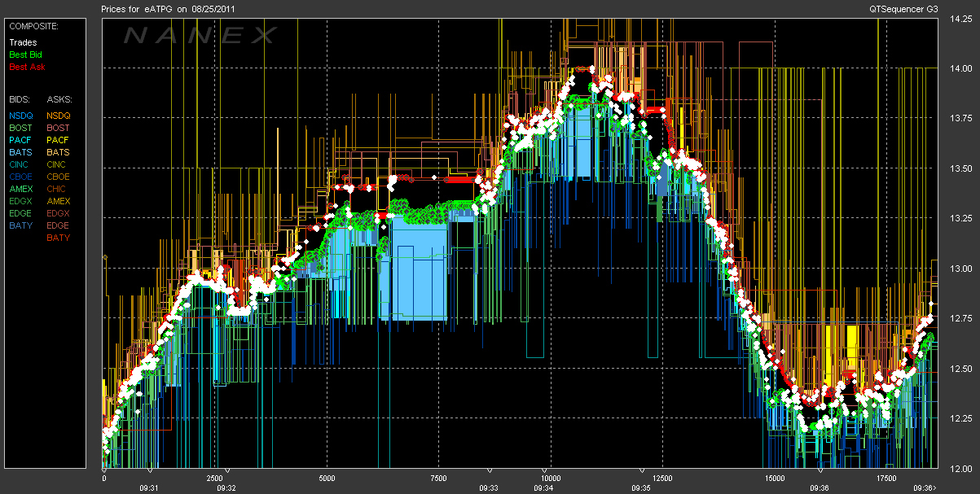Click the "09:36>" time label

click(x=925, y=488)
